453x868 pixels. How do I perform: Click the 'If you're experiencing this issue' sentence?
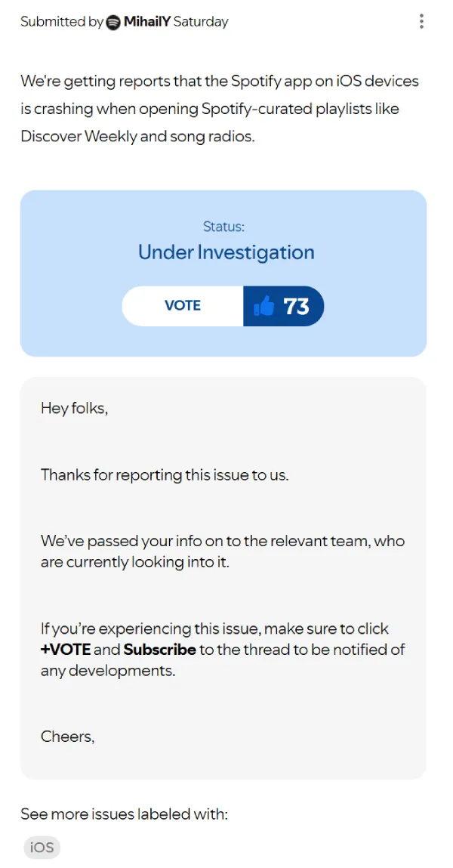[x=214, y=629]
